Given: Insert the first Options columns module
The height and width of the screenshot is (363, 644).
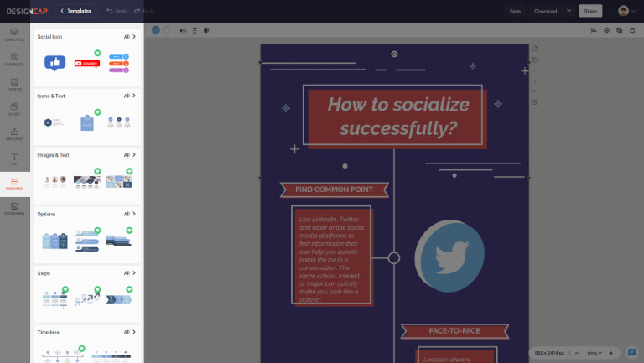Looking at the screenshot, I should [x=55, y=241].
